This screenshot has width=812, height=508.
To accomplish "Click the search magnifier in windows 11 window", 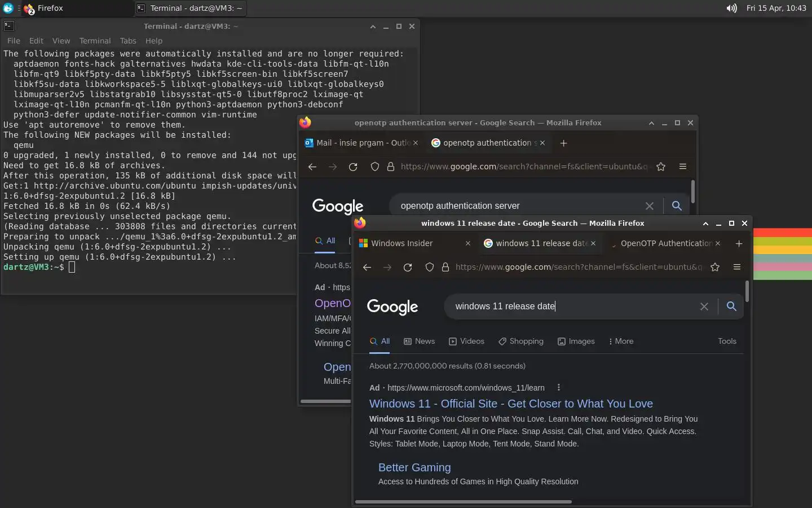I will tap(731, 306).
